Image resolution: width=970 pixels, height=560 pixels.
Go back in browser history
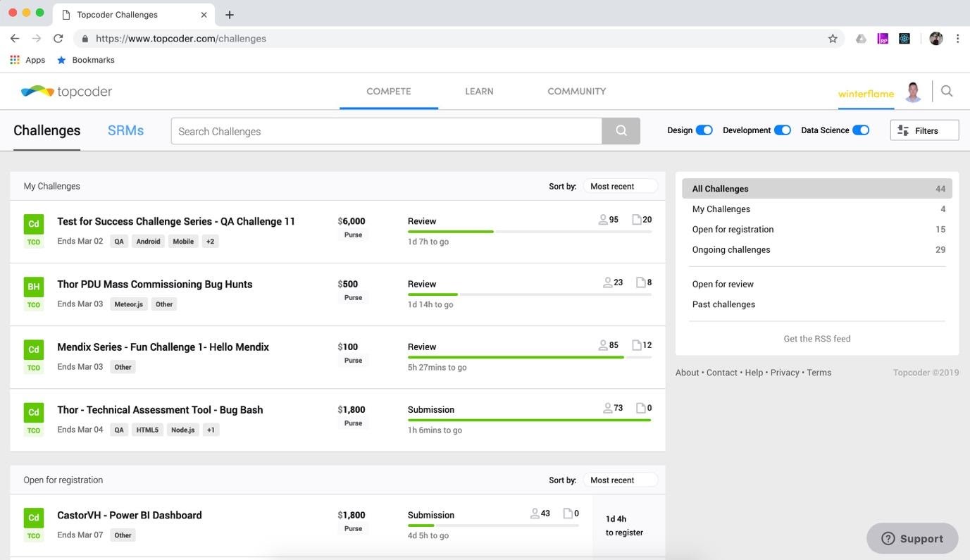tap(15, 39)
